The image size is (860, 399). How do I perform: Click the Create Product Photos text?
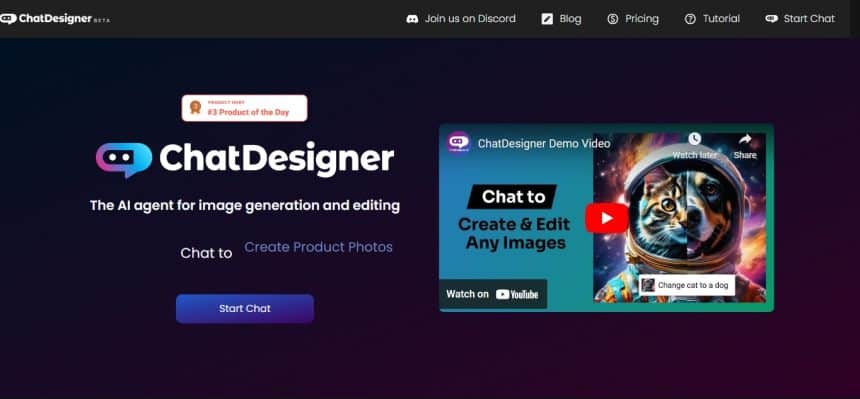[x=318, y=248]
